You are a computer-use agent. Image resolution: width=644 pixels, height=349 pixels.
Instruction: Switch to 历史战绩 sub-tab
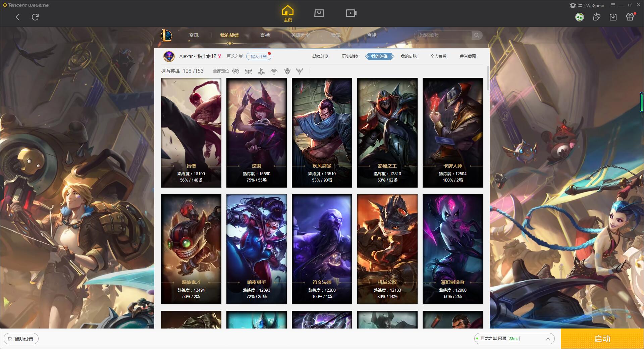(350, 56)
